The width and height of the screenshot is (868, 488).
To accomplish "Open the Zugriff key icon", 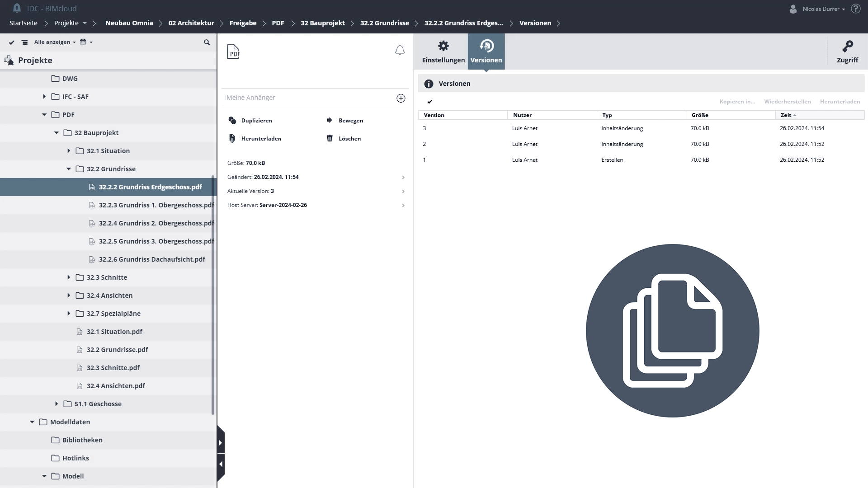I will (847, 47).
